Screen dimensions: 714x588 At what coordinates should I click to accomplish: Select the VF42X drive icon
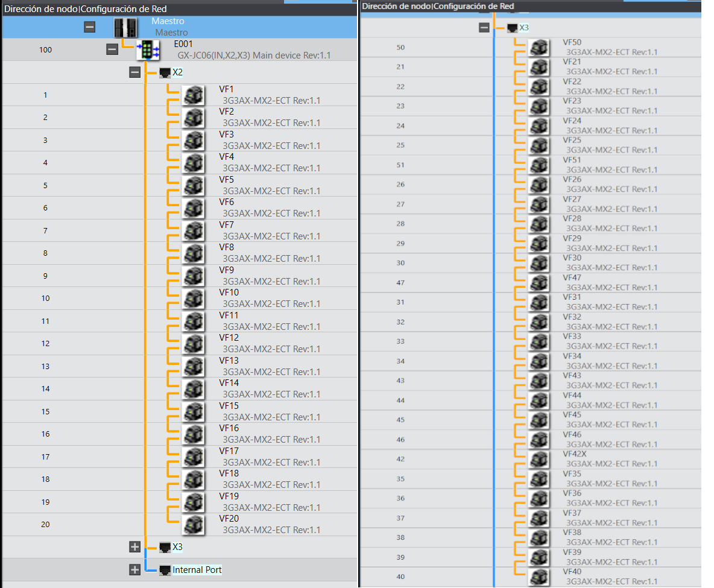[539, 457]
